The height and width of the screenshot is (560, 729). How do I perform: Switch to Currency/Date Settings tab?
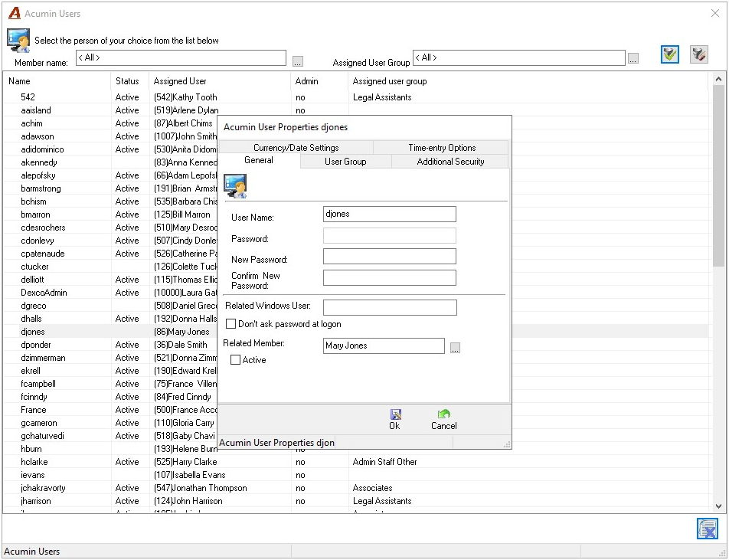[x=296, y=147]
